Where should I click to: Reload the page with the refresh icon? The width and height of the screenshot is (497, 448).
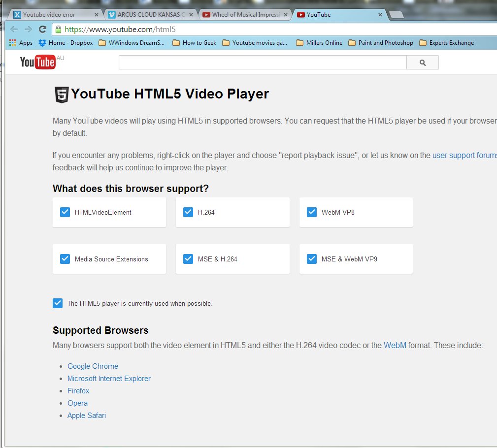pos(42,30)
